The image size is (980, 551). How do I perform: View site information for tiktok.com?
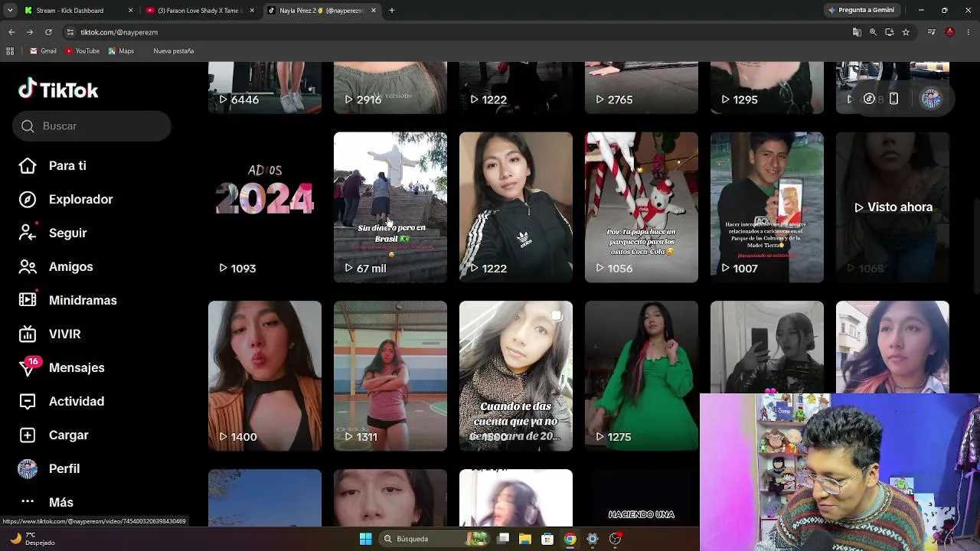click(x=70, y=32)
